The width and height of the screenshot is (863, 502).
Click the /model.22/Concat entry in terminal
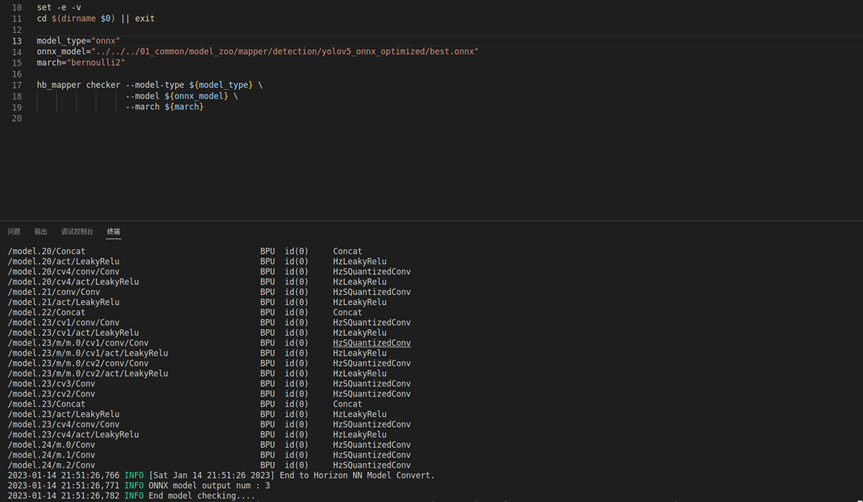coord(47,312)
